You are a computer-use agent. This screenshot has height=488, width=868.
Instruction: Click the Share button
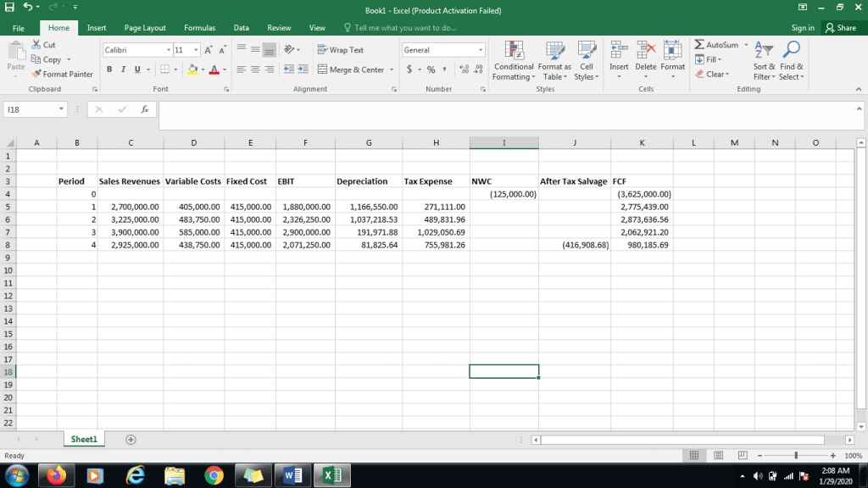coord(840,28)
